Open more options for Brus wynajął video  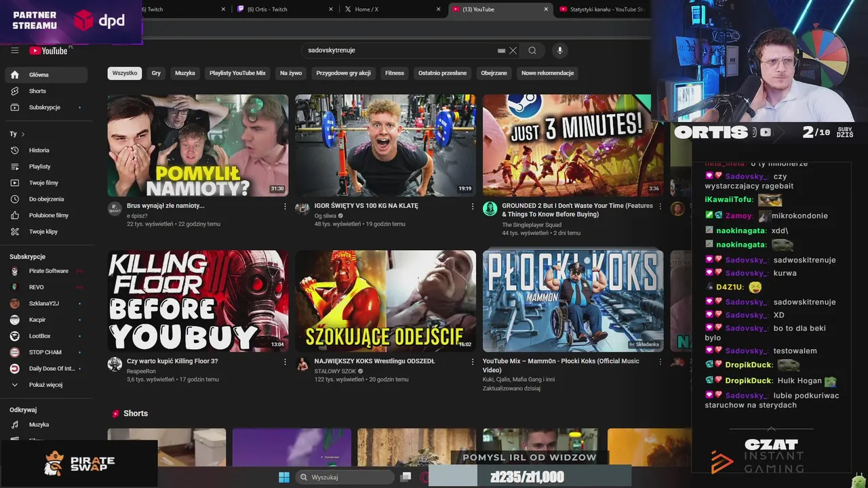pyautogui.click(x=285, y=206)
